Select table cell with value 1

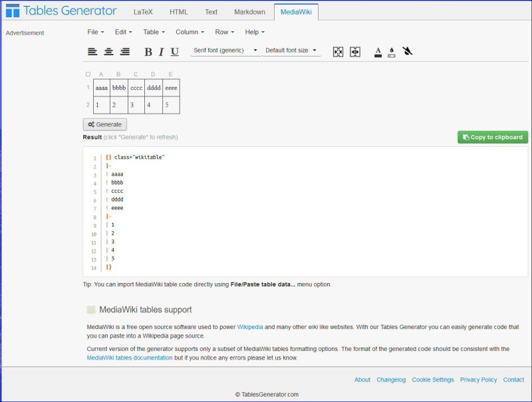(102, 105)
